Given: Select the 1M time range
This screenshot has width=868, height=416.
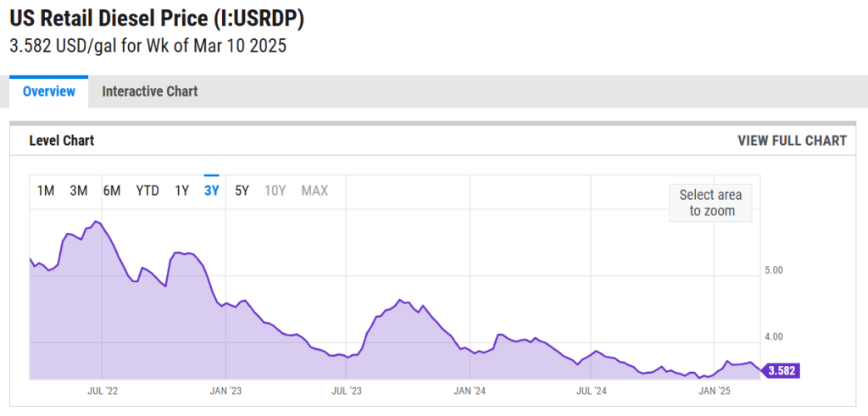Looking at the screenshot, I should [46, 191].
